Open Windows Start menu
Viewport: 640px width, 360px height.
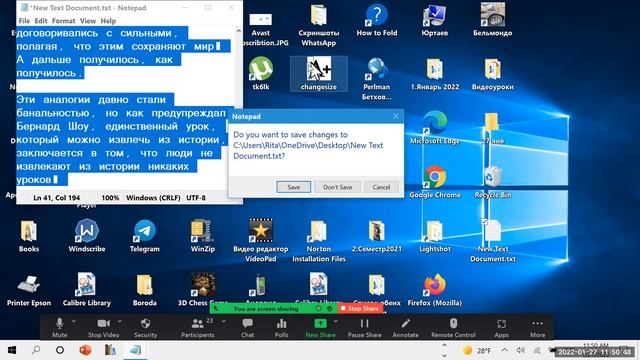[x=12, y=350]
